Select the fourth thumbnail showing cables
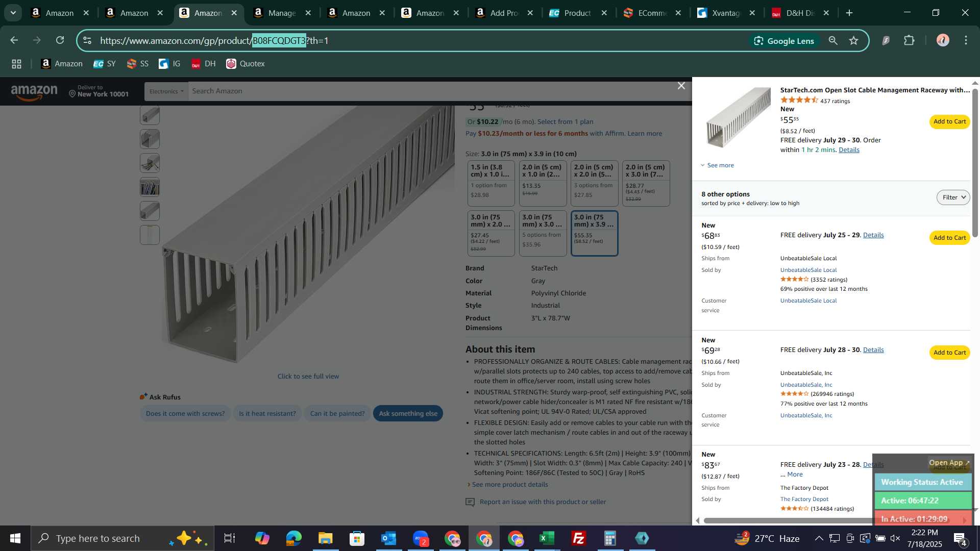Screen dimensions: 980x551 [150, 187]
